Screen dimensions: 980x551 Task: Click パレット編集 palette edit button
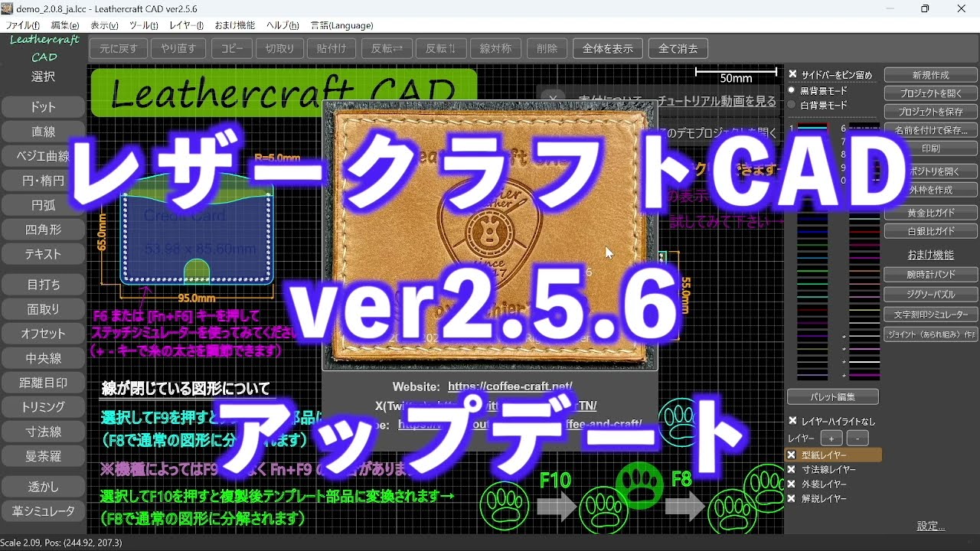point(833,397)
